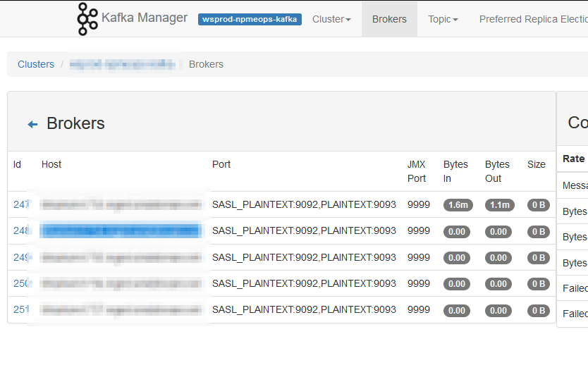Click the Bytes In 0.00 badge for broker 250

click(x=456, y=284)
